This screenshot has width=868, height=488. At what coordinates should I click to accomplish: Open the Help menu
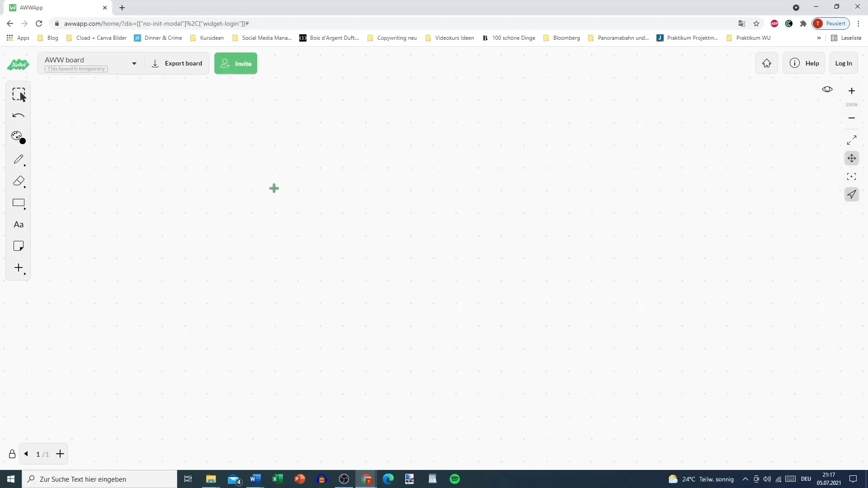805,63
